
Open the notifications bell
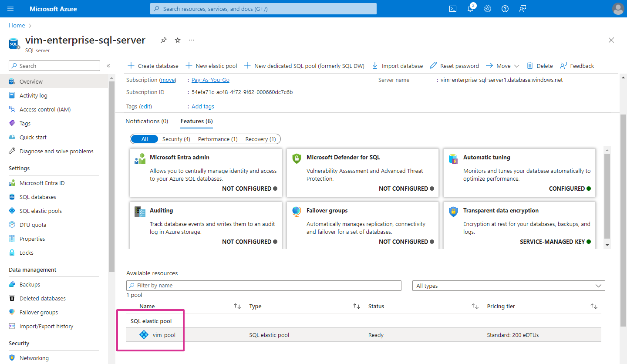(470, 9)
